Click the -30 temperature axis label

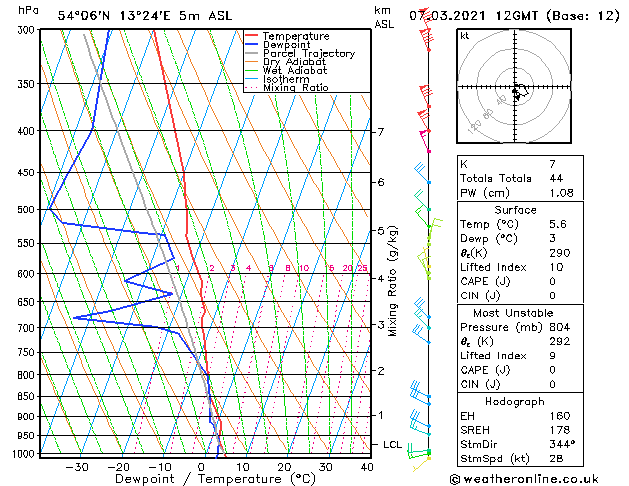(77, 467)
